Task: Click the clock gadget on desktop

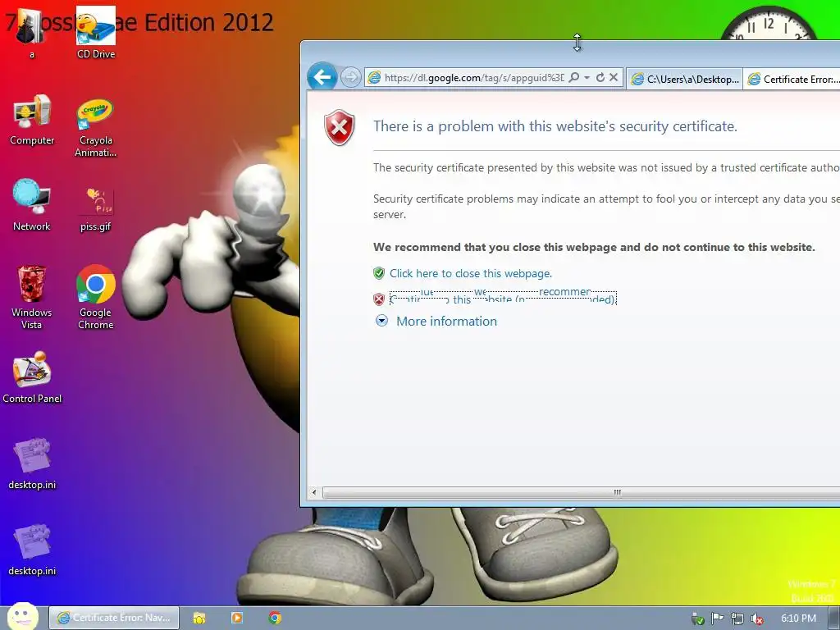Action: [x=769, y=24]
